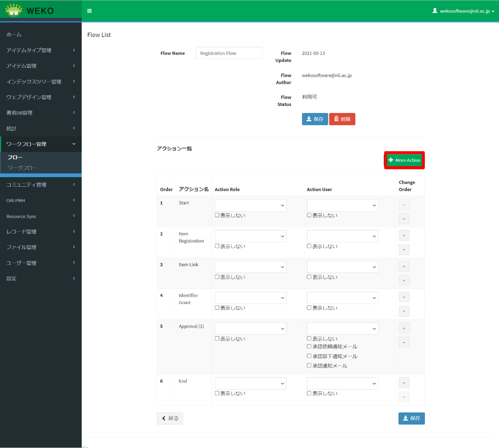Enable 承認依頼通知メール checkbox for Approval
The width and height of the screenshot is (499, 448).
(309, 346)
